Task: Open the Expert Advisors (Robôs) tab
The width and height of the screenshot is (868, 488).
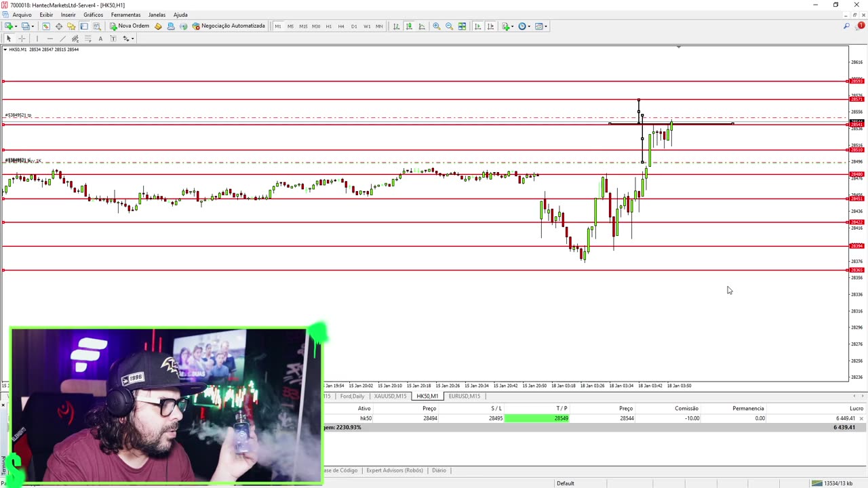Action: click(x=394, y=470)
